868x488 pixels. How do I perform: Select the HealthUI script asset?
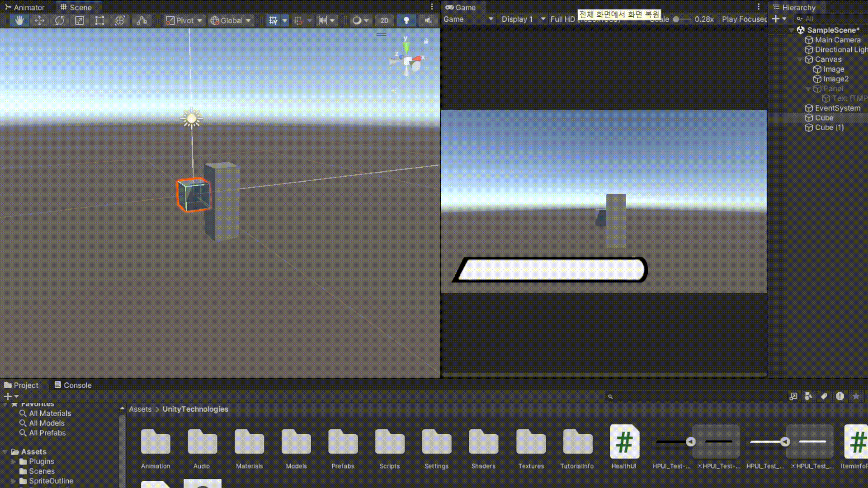[x=624, y=442]
